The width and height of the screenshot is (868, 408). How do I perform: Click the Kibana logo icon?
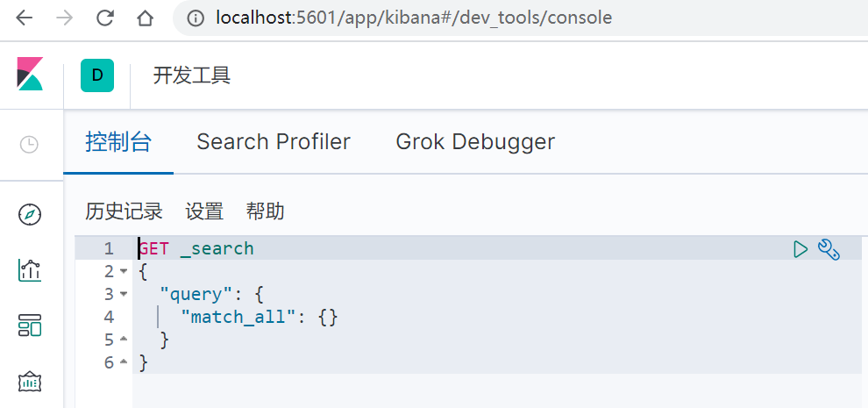tap(30, 74)
